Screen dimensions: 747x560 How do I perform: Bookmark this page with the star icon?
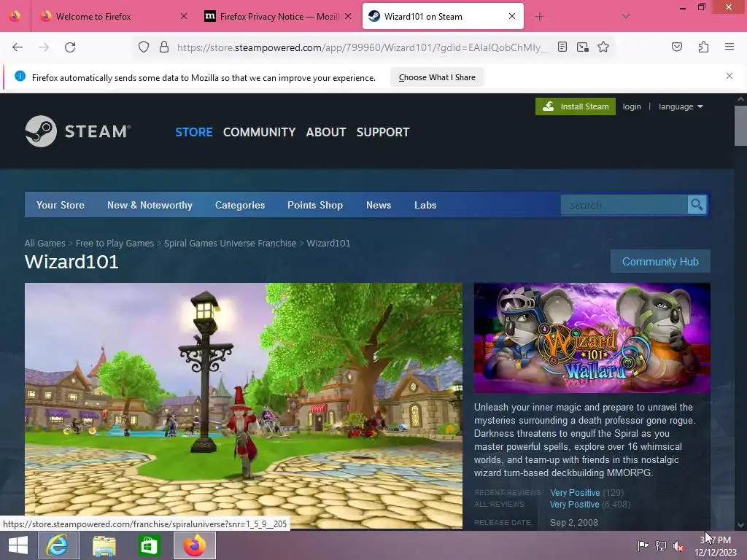(603, 47)
